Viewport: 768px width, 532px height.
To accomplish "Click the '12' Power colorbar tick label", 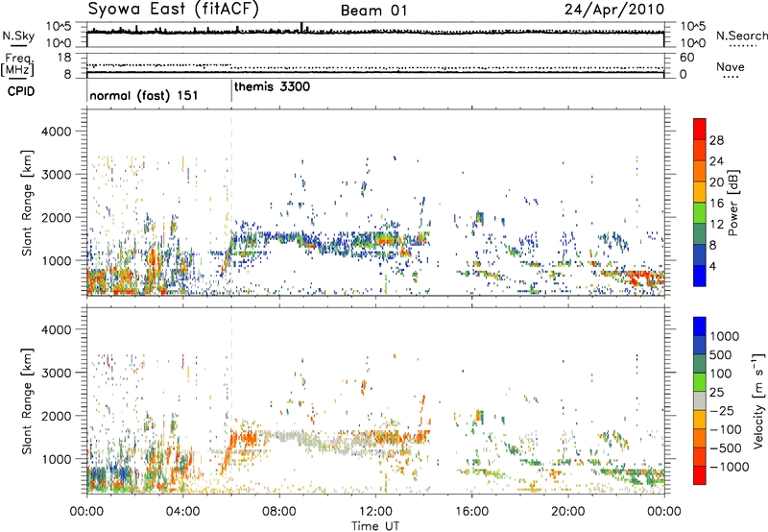I will 716,225.
